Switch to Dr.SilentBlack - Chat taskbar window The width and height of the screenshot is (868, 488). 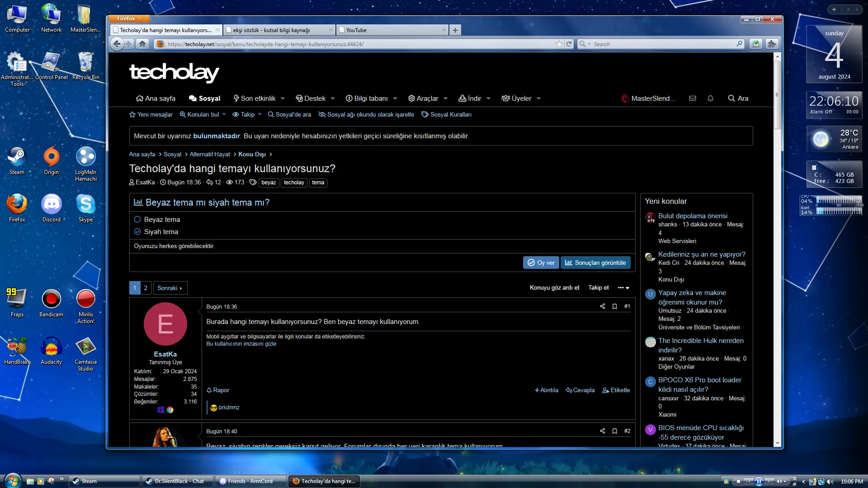click(178, 481)
